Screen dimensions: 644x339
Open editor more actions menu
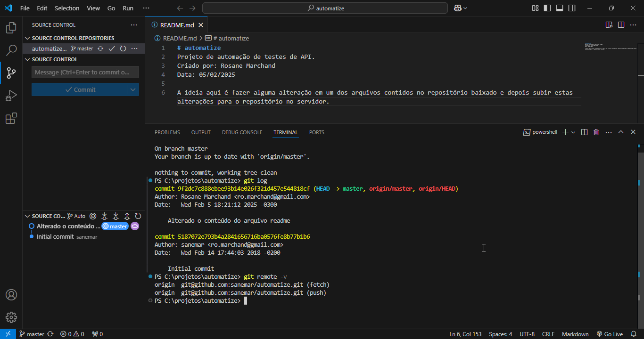pyautogui.click(x=633, y=25)
